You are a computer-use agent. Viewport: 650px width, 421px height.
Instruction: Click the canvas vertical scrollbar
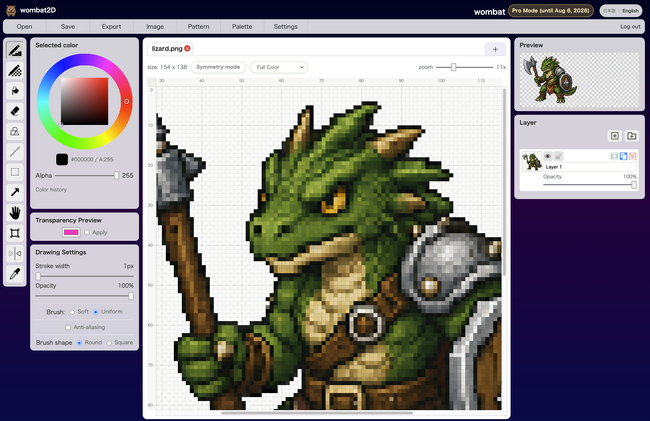coord(504,181)
